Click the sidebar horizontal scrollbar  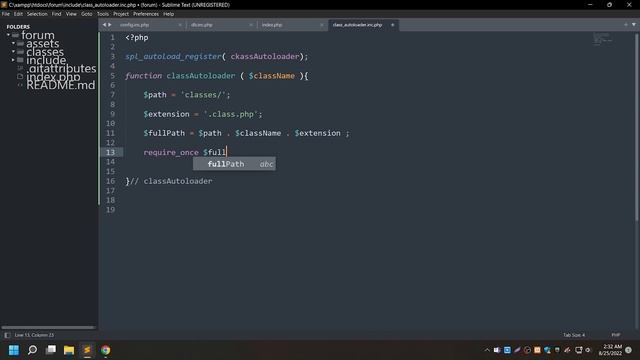tap(48, 327)
